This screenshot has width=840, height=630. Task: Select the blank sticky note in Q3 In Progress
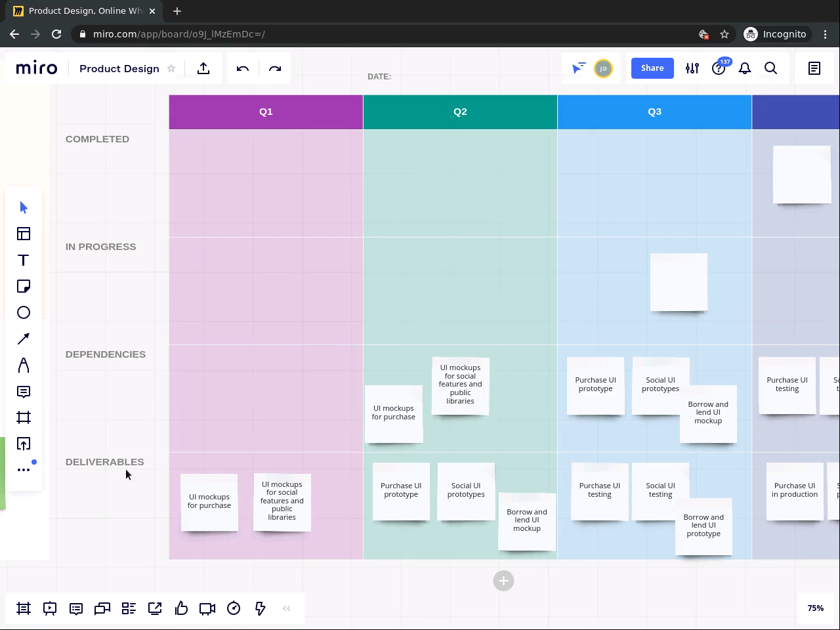tap(679, 282)
